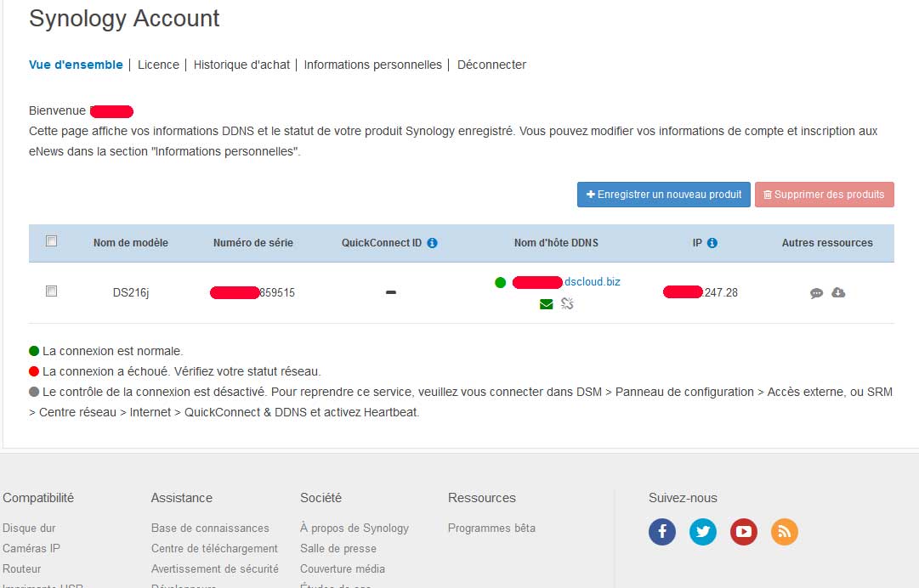Click the serial number ending 859515
Screen dimensions: 919x588
point(252,293)
